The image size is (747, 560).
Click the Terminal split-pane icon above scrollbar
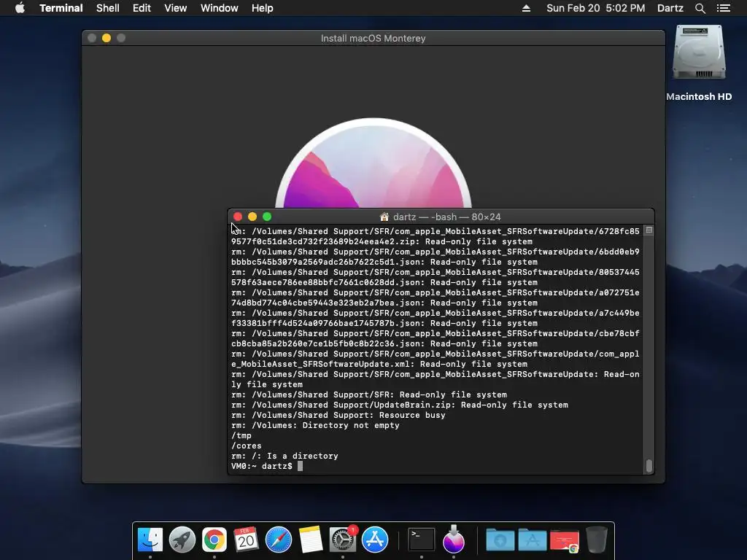pos(649,230)
